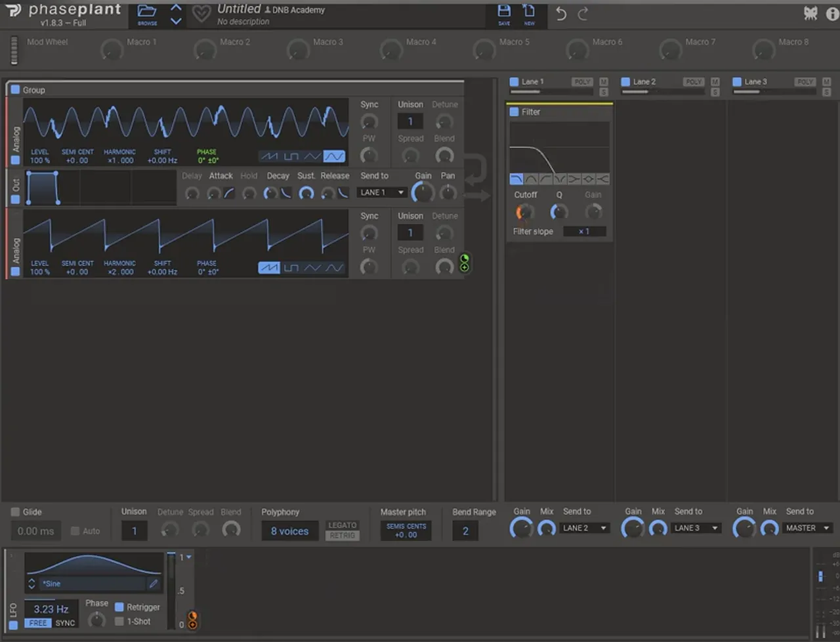Toggle the Group enable checkbox
840x642 pixels.
click(x=15, y=89)
